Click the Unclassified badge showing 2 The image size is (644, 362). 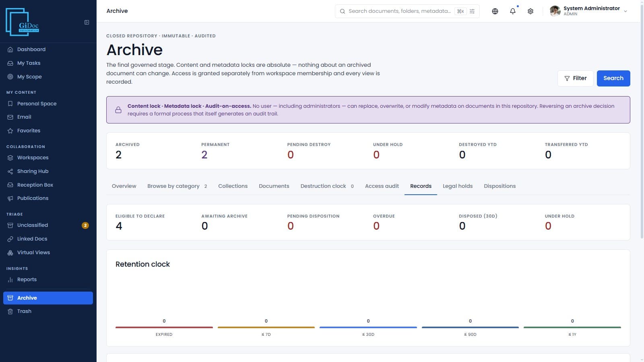pyautogui.click(x=85, y=225)
